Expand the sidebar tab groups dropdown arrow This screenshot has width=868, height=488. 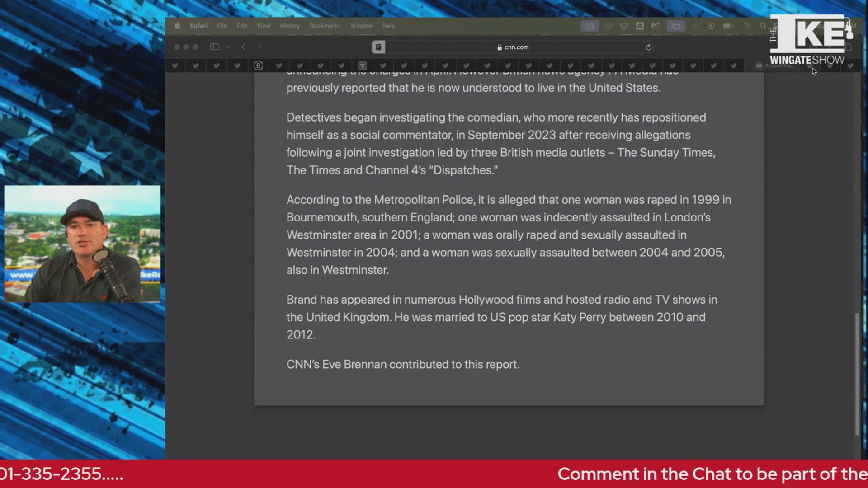coord(227,47)
